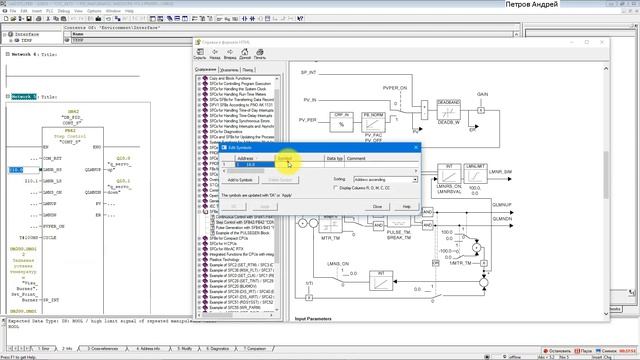This screenshot has width=640, height=360.
Task: Click Скрыть (hide) icon in help window
Action: pos(200,54)
